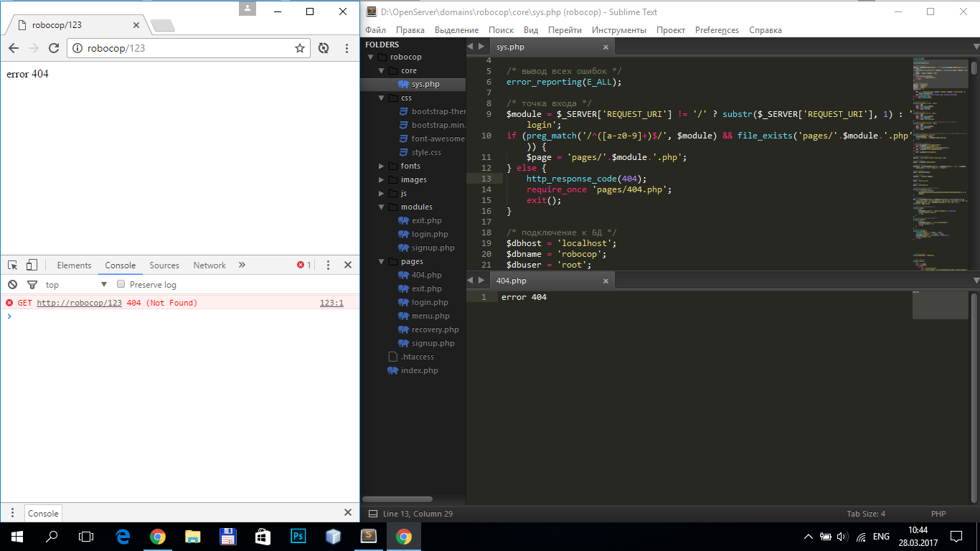Open the Preferences menu in Sublime Text

tap(717, 30)
